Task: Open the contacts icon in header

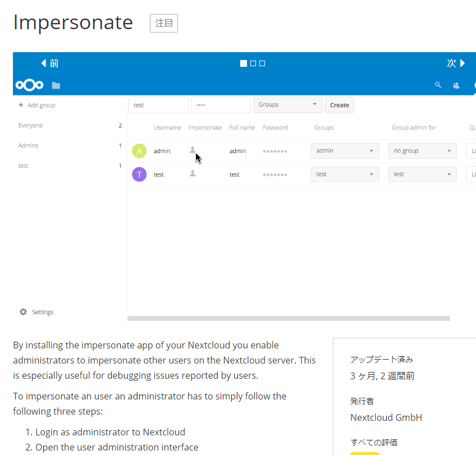Action: (456, 85)
